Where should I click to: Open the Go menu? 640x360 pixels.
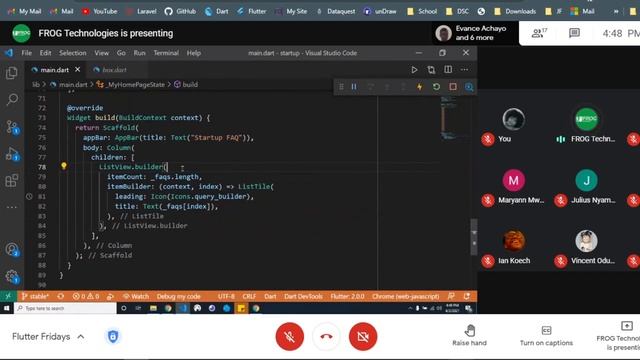coord(121,53)
